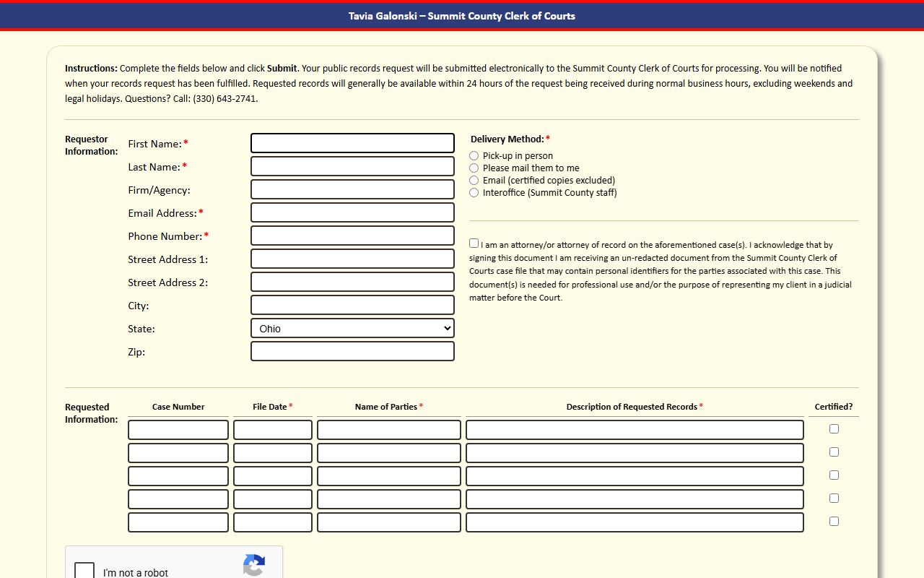The height and width of the screenshot is (578, 924).
Task: Click third row Name of Parties field
Action: tap(389, 476)
